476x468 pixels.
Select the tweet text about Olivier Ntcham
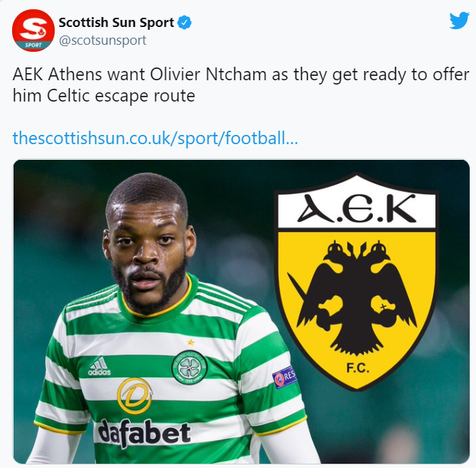241,85
